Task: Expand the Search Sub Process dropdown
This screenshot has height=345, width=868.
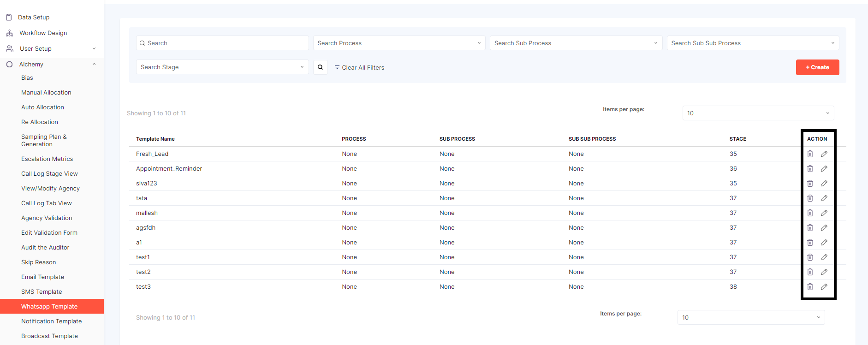Action: 576,43
